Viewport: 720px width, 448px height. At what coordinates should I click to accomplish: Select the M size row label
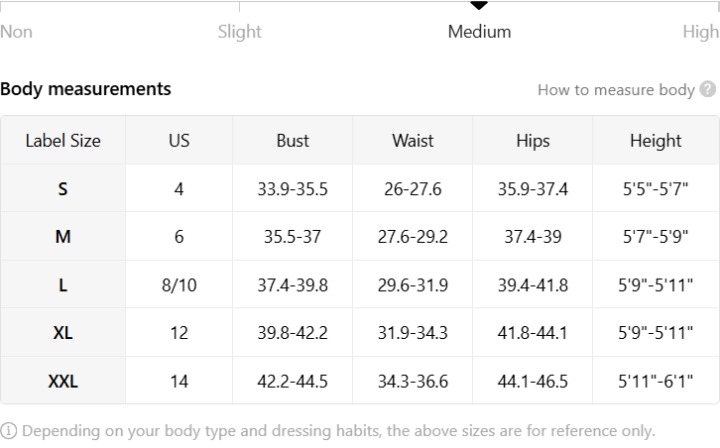tap(63, 237)
